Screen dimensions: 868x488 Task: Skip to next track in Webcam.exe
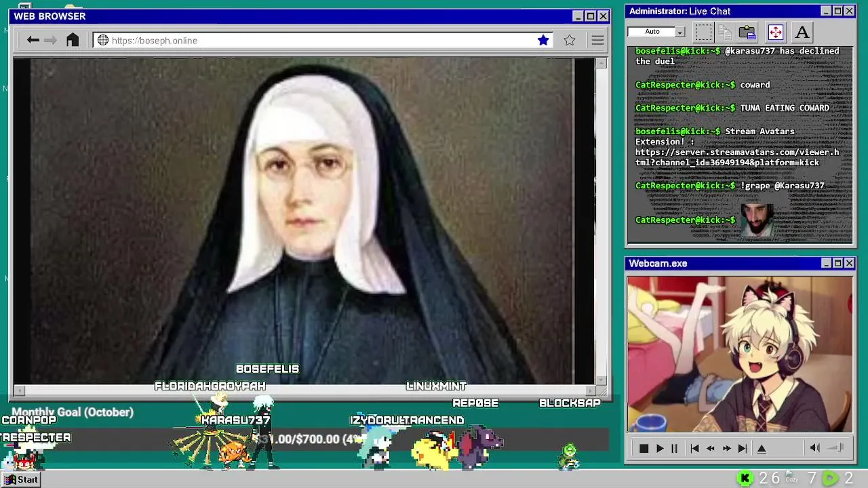tap(743, 448)
